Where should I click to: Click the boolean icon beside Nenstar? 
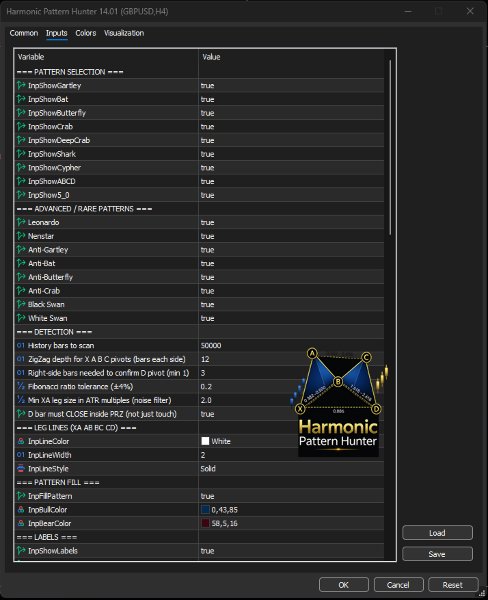21,236
